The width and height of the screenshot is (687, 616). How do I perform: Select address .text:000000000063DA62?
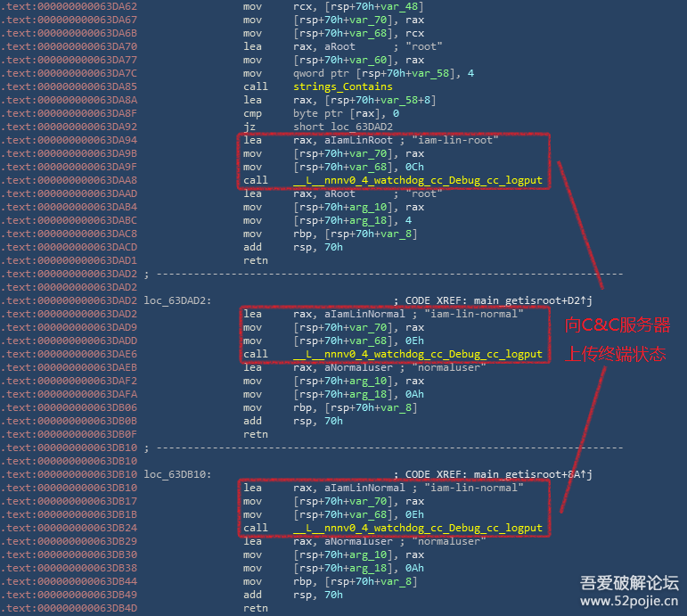pyautogui.click(x=70, y=6)
